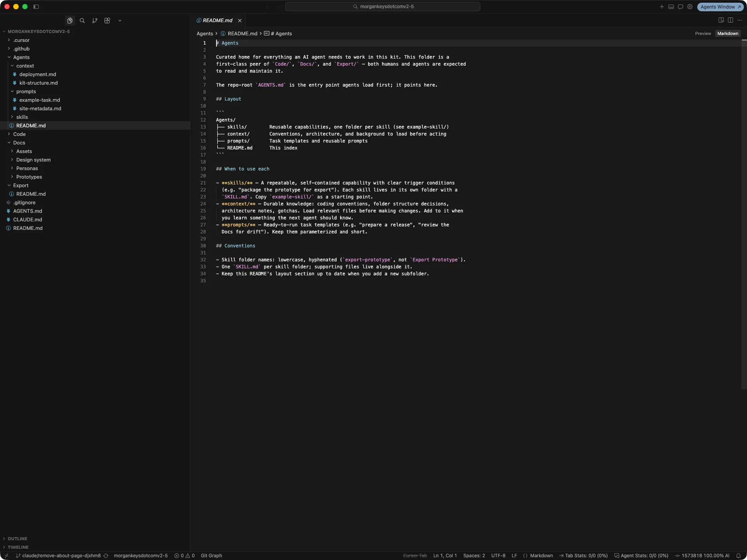The height and width of the screenshot is (560, 747).
Task: Click the synchronize changes icon
Action: point(106,556)
